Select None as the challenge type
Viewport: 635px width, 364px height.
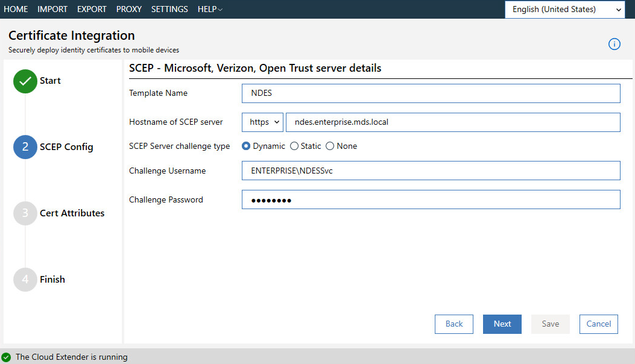[330, 146]
